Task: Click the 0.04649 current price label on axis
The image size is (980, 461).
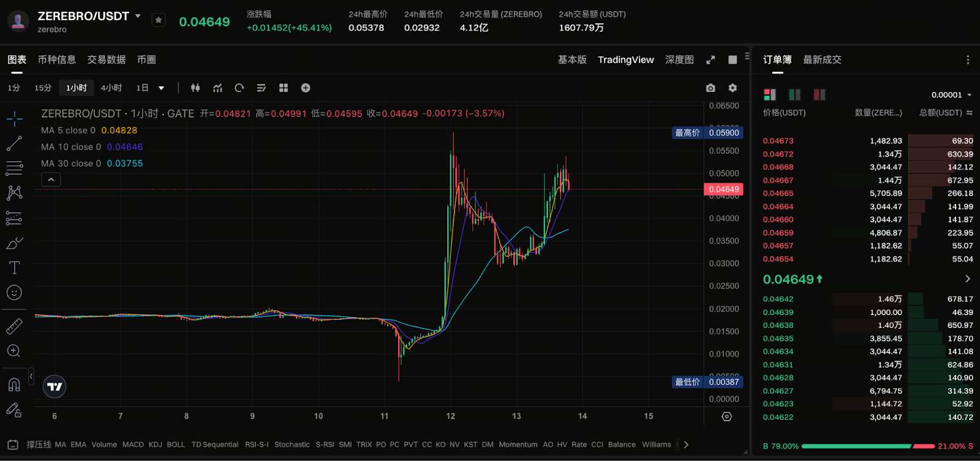Action: pos(724,189)
